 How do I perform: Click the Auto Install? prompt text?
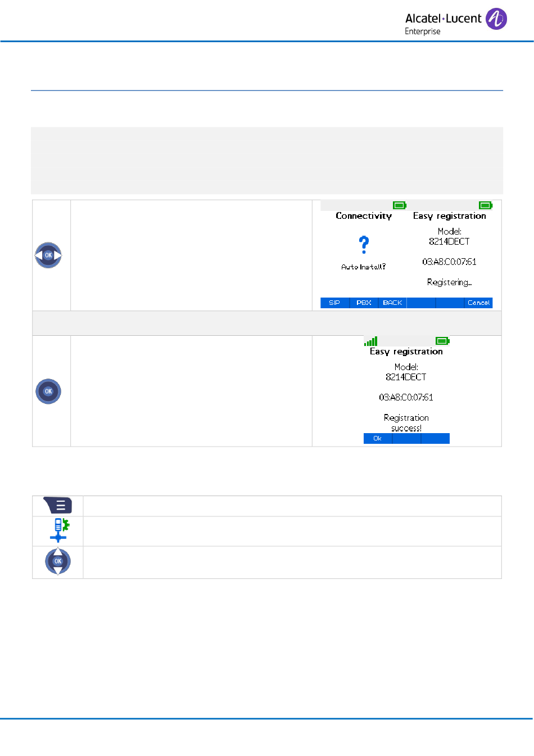(364, 267)
